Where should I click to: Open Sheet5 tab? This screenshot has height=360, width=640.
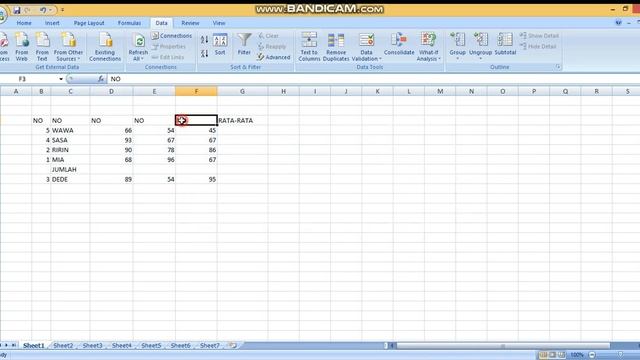click(151, 346)
